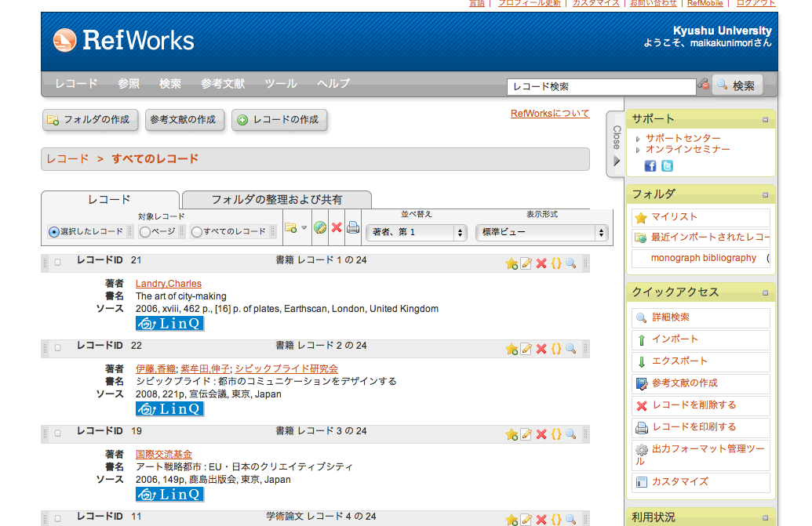
Task: Check the checkbox for record ID 22
Action: pyautogui.click(x=57, y=347)
